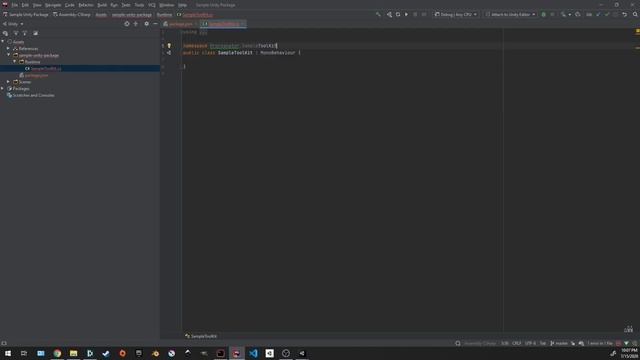Open the Edit menu

pyautogui.click(x=25, y=5)
